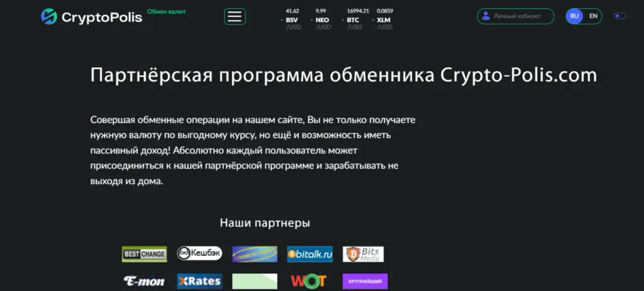Viewport: 644px width, 291px height.
Task: Select the BSV/USD ticker
Action: point(292,19)
